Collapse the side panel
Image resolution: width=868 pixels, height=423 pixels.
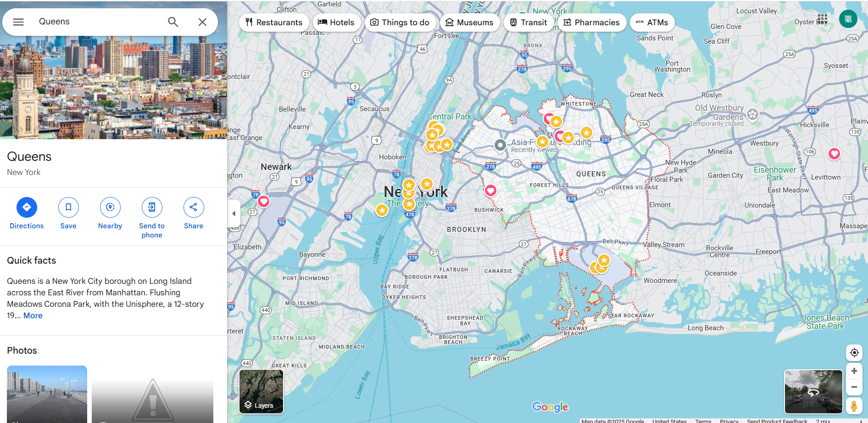click(234, 214)
